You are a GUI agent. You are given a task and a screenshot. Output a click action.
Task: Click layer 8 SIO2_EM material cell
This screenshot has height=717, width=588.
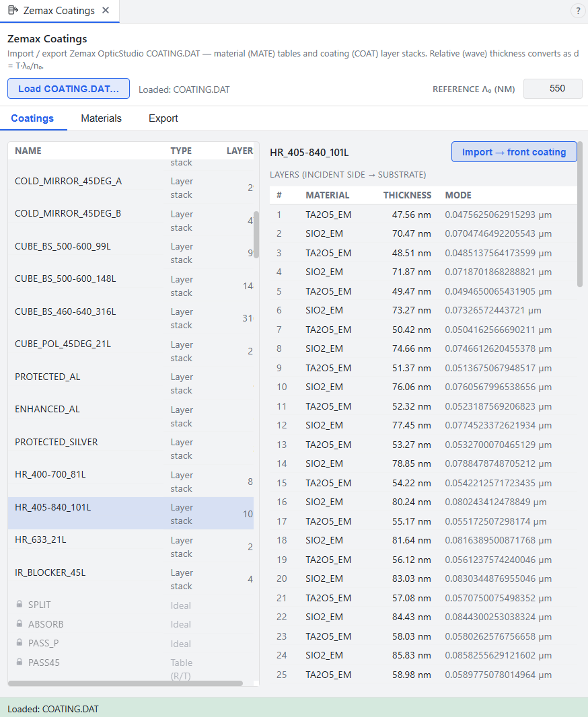(x=324, y=348)
